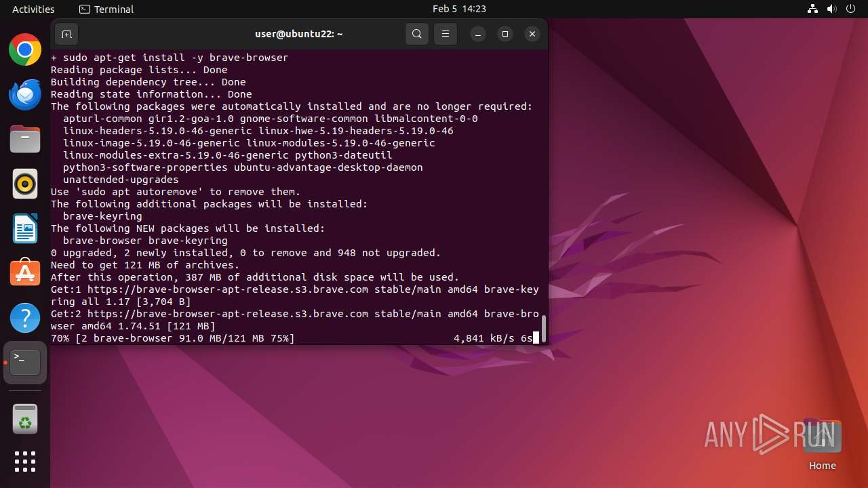Open Google Chrome from the dock
The width and height of the screenshot is (868, 488).
tap(25, 49)
